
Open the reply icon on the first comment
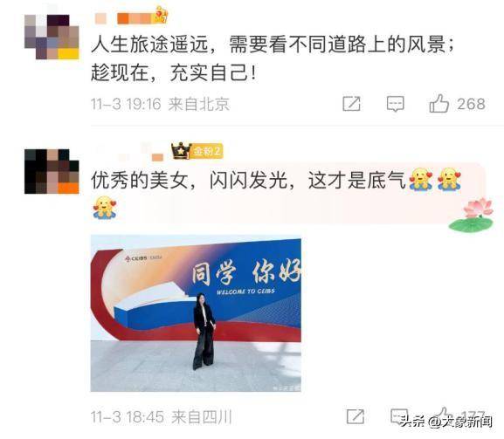click(395, 104)
